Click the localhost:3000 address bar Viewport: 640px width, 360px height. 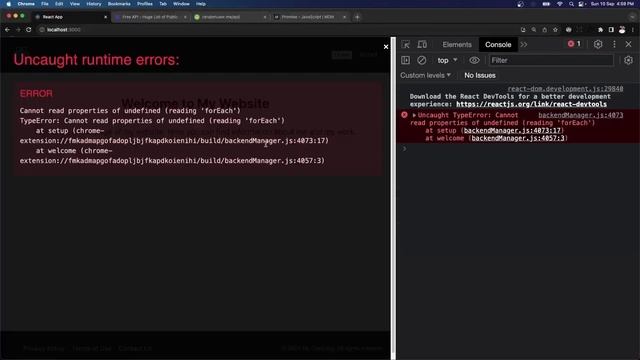pyautogui.click(x=278, y=29)
